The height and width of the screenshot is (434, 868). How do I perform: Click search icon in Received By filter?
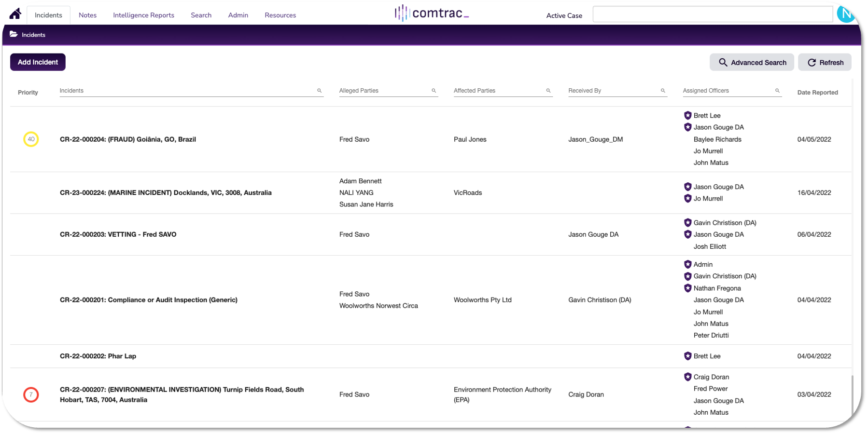(x=663, y=91)
